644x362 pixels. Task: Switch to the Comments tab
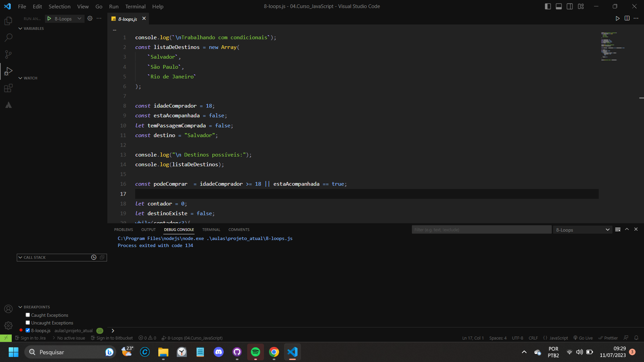(x=239, y=230)
